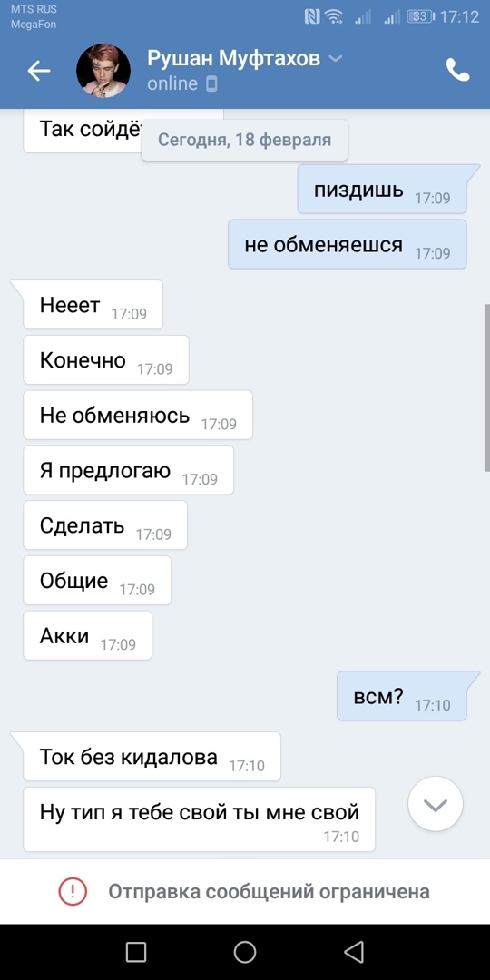
Task: Expand the dropdown chevron beside Рушан Муфтахов
Action: [336, 59]
